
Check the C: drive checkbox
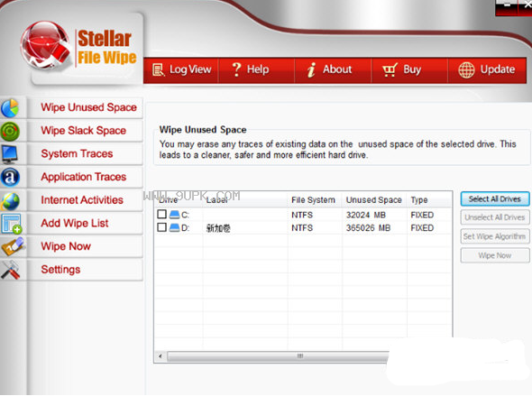point(161,214)
